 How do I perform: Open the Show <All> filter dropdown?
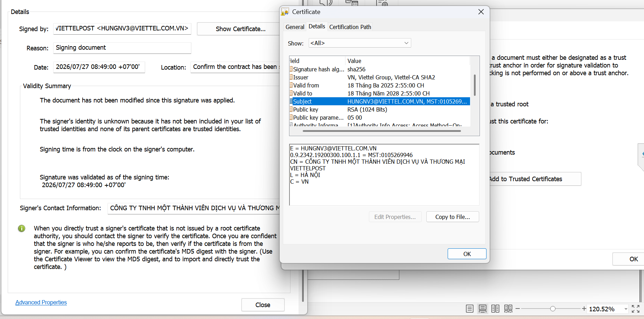click(x=360, y=43)
